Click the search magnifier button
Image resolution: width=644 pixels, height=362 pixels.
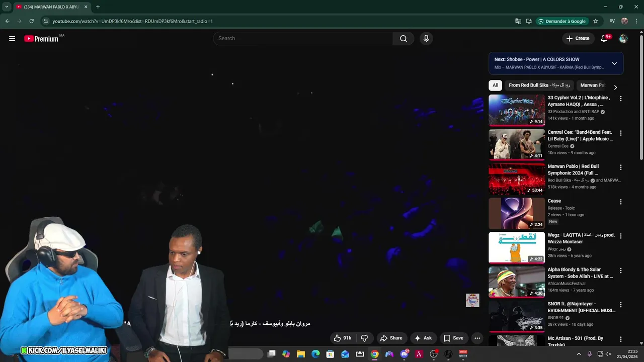coord(404,39)
